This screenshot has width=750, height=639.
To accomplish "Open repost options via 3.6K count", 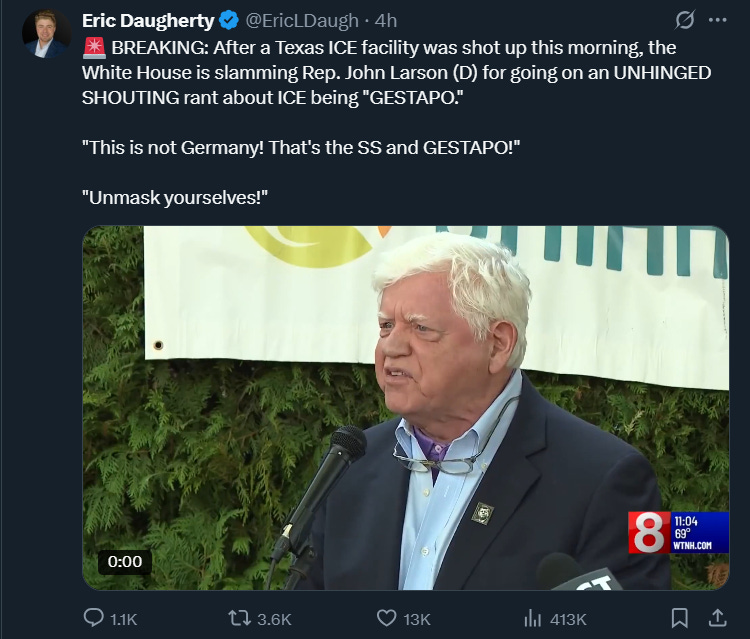I will [274, 619].
